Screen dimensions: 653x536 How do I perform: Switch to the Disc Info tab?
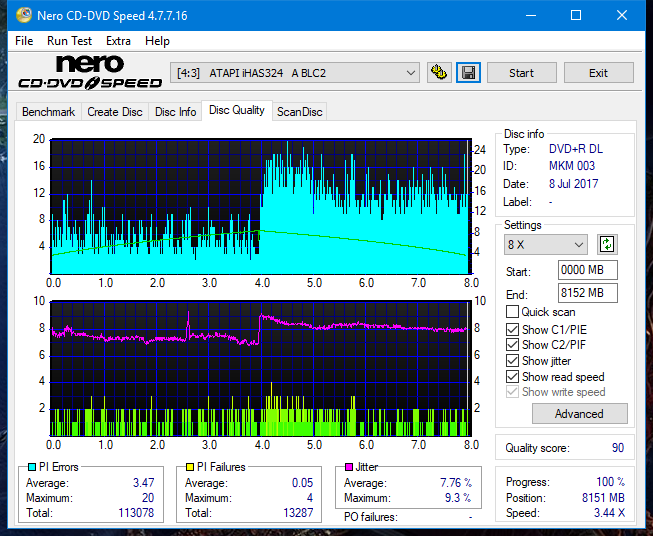[175, 112]
